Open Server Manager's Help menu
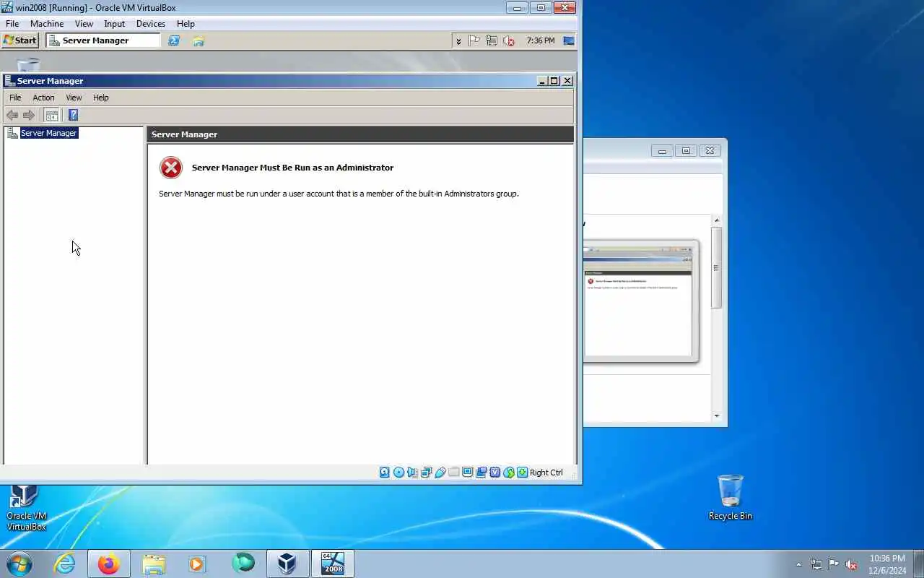This screenshot has height=578, width=924. [x=101, y=98]
